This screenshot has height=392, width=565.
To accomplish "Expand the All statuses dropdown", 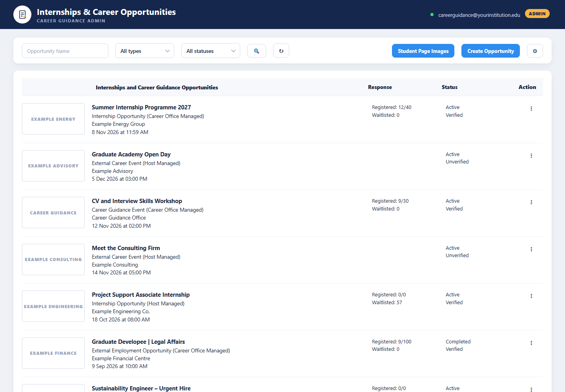I will click(x=211, y=51).
